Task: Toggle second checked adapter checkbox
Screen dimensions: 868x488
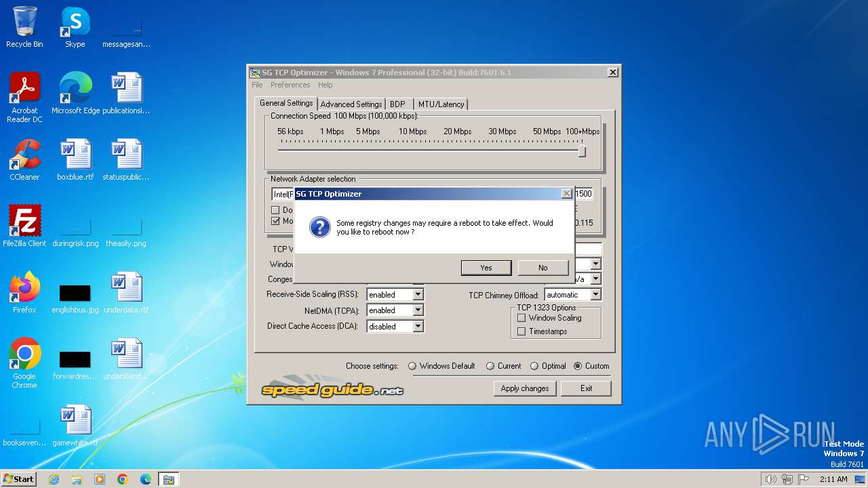Action: click(x=275, y=221)
